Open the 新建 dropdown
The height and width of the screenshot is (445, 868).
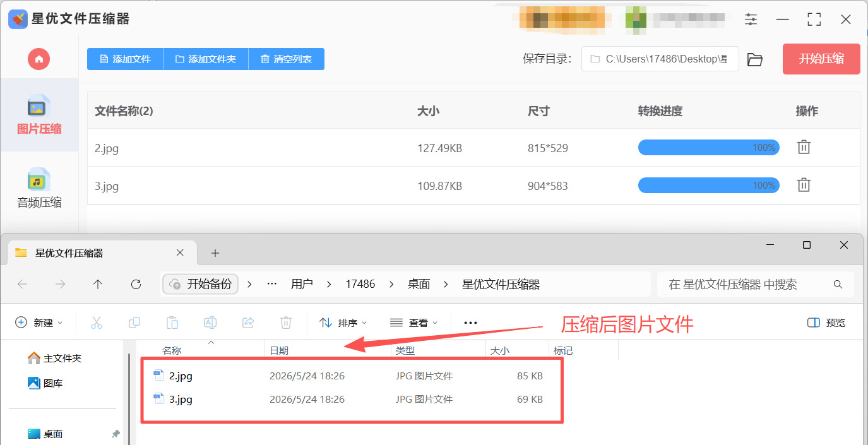click(39, 323)
